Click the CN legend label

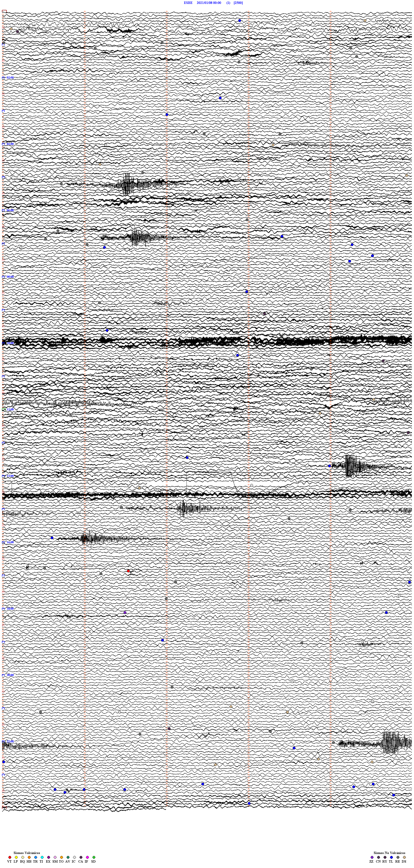tap(378, 861)
